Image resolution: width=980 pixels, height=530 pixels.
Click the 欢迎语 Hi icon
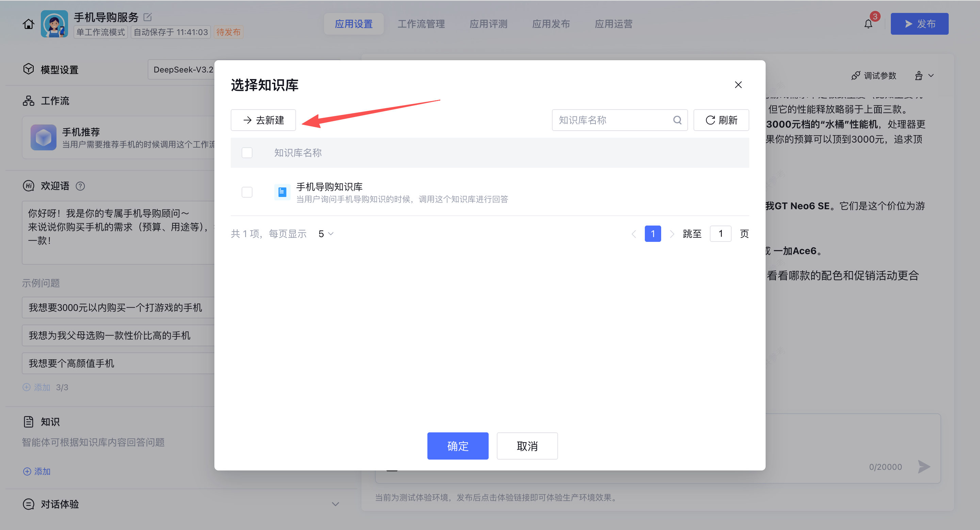tap(29, 186)
